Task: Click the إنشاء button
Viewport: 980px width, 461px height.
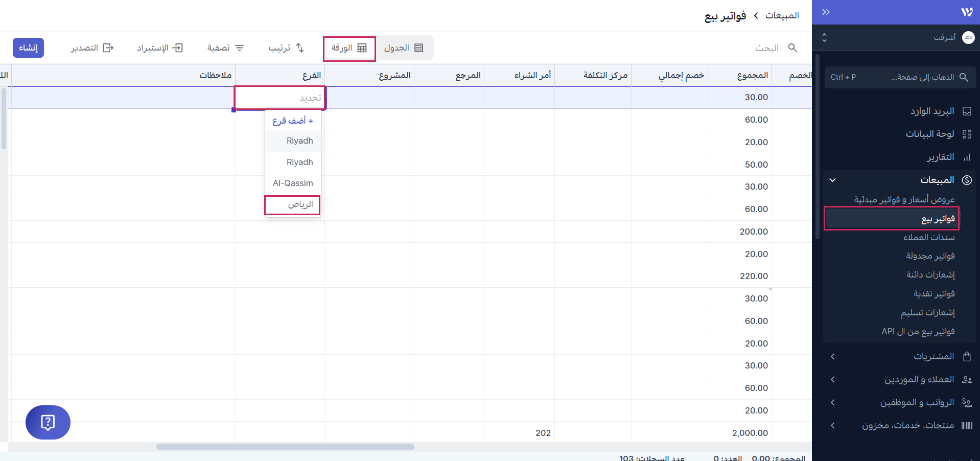Action: coord(28,47)
